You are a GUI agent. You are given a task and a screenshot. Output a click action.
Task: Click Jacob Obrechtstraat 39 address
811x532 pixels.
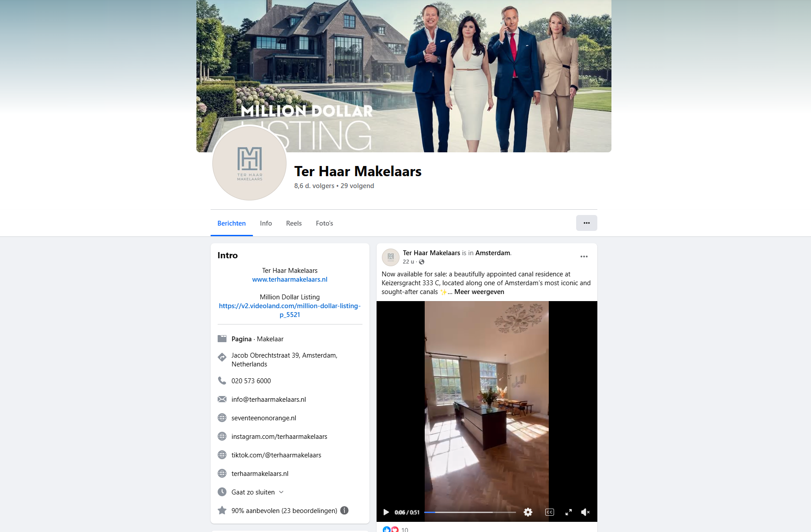click(284, 360)
